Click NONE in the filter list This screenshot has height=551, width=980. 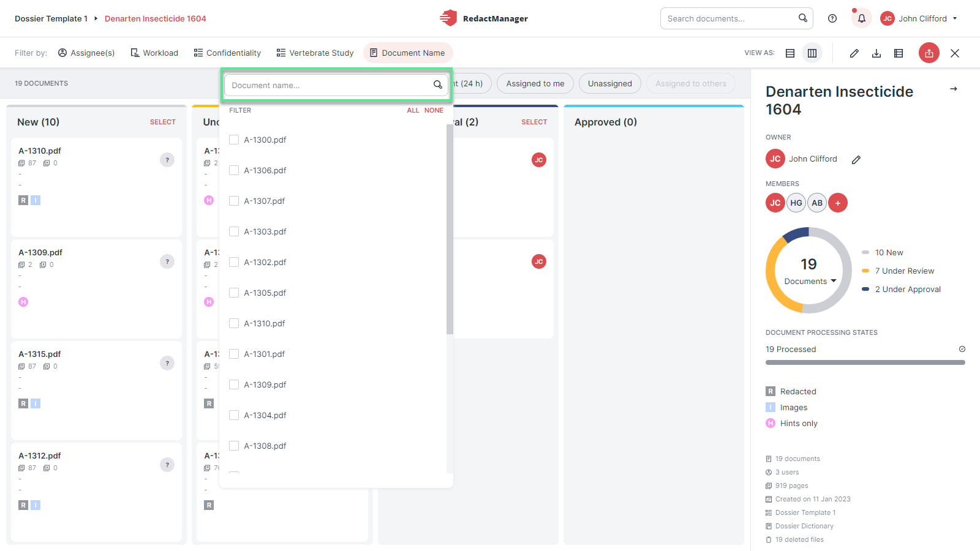pyautogui.click(x=434, y=110)
